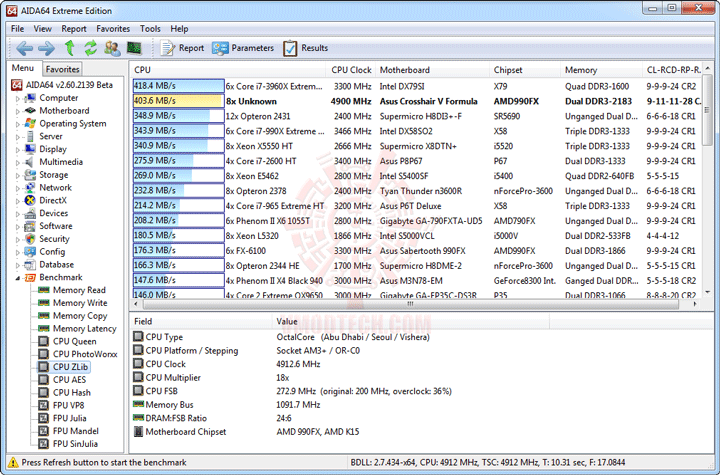Viewport: 720px width, 475px height.
Task: Click the Report toolbar button
Action: pos(182,48)
